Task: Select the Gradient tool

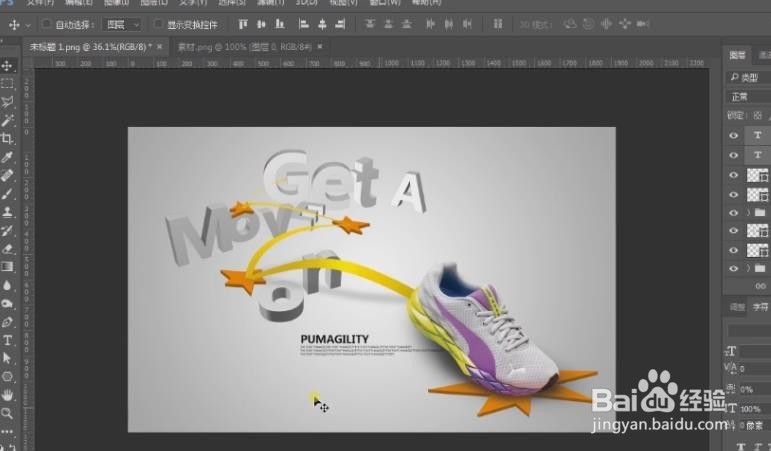Action: tap(7, 267)
